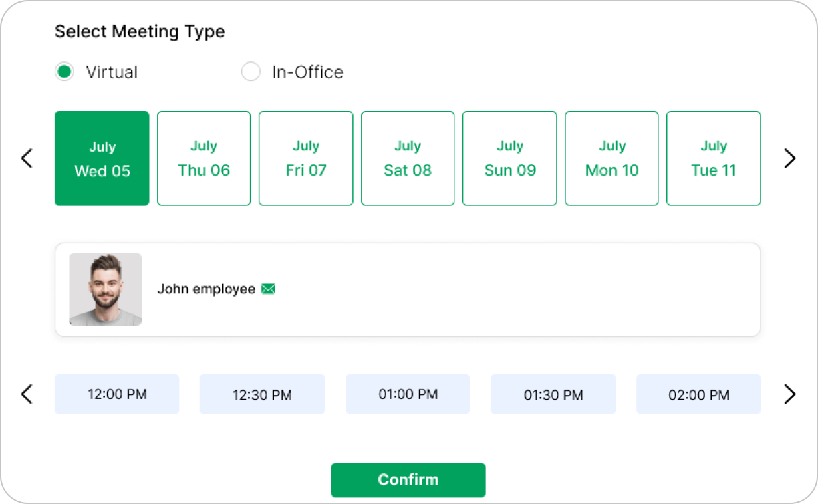
Task: Choose July Fri 07 date card
Action: [306, 158]
